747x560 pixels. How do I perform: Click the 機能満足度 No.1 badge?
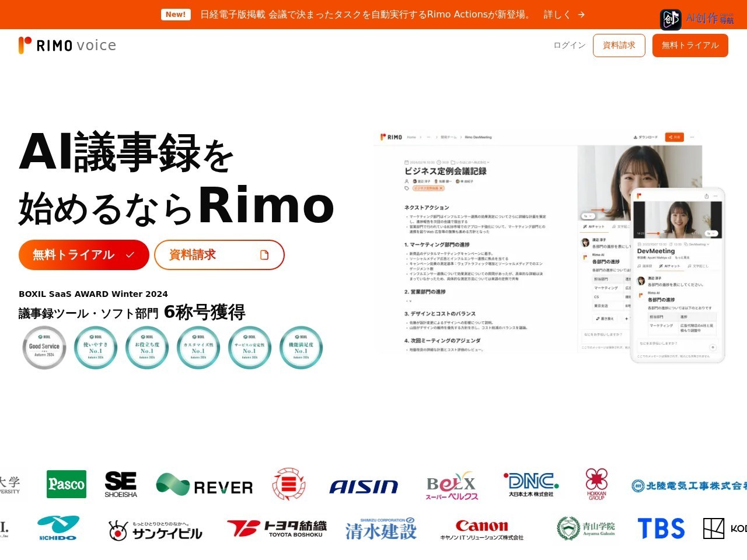301,348
